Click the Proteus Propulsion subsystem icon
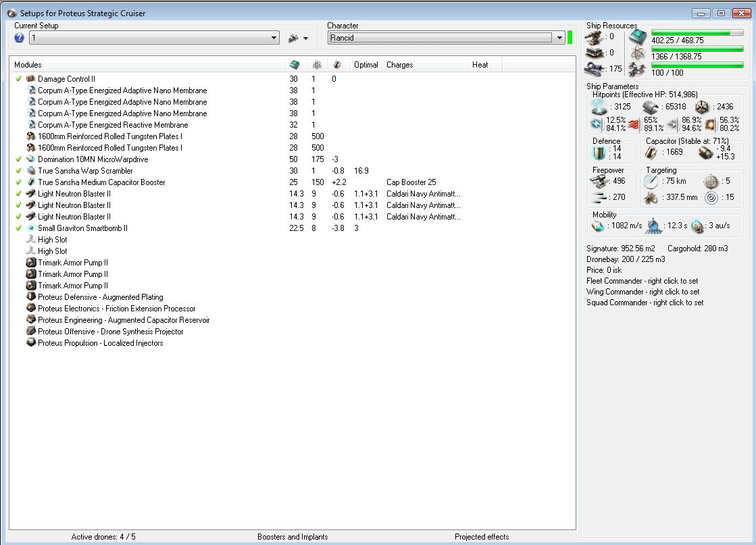The image size is (756, 545). 31,343
